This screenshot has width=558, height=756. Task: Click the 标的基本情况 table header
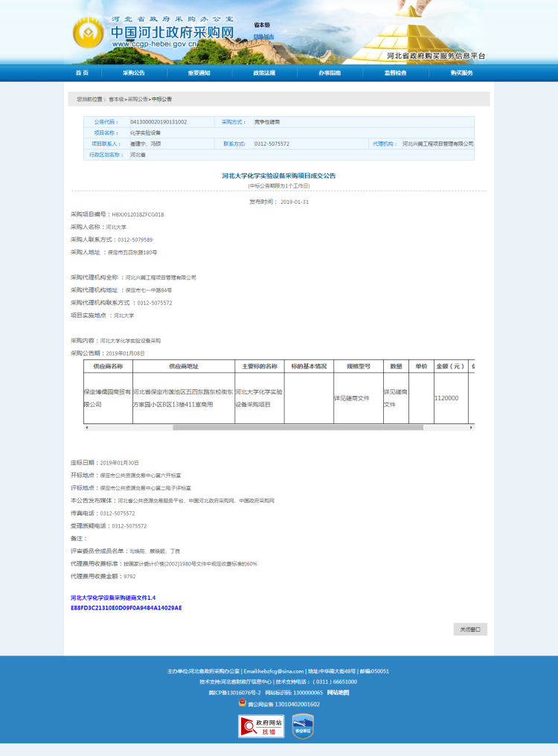309,366
